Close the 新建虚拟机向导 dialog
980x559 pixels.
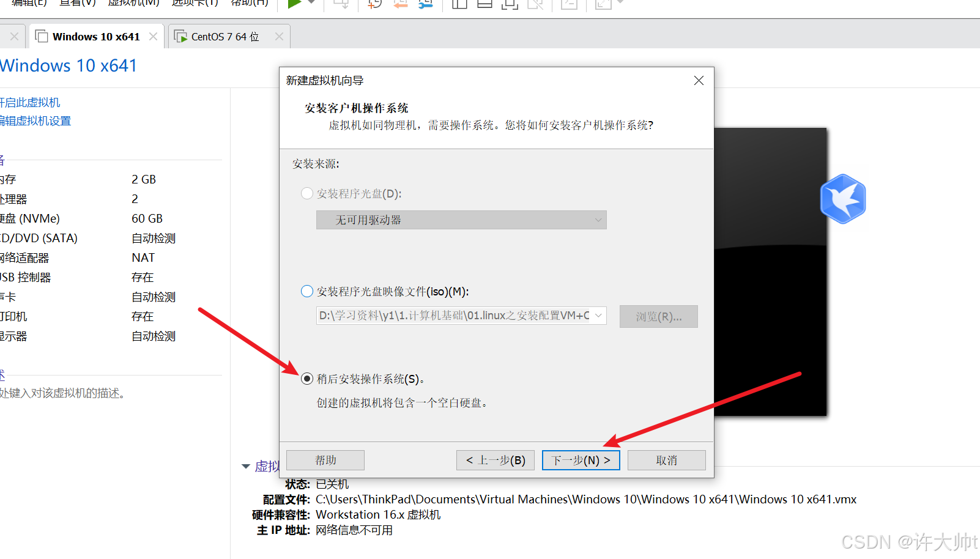coord(699,81)
